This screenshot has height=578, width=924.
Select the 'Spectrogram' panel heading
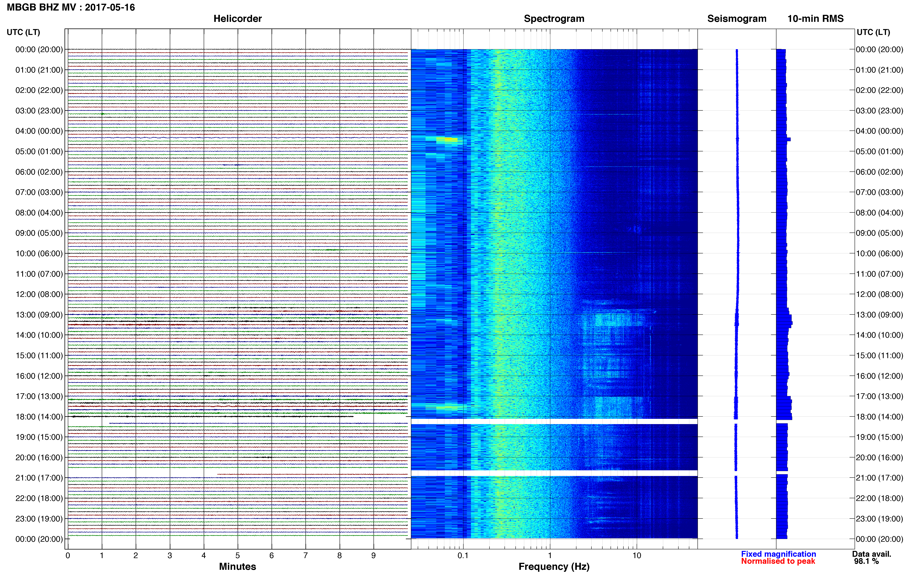point(554,19)
